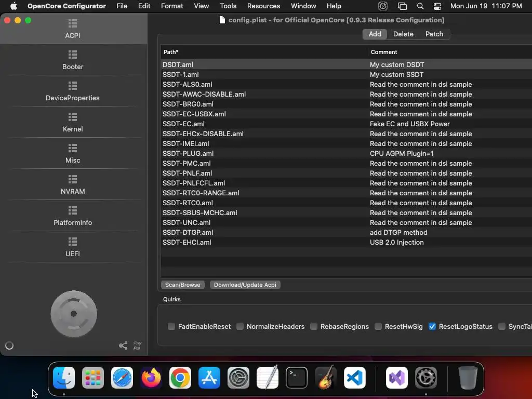
Task: Select the SSDT-AWAC-DISABLE.aml entry
Action: coord(347,94)
